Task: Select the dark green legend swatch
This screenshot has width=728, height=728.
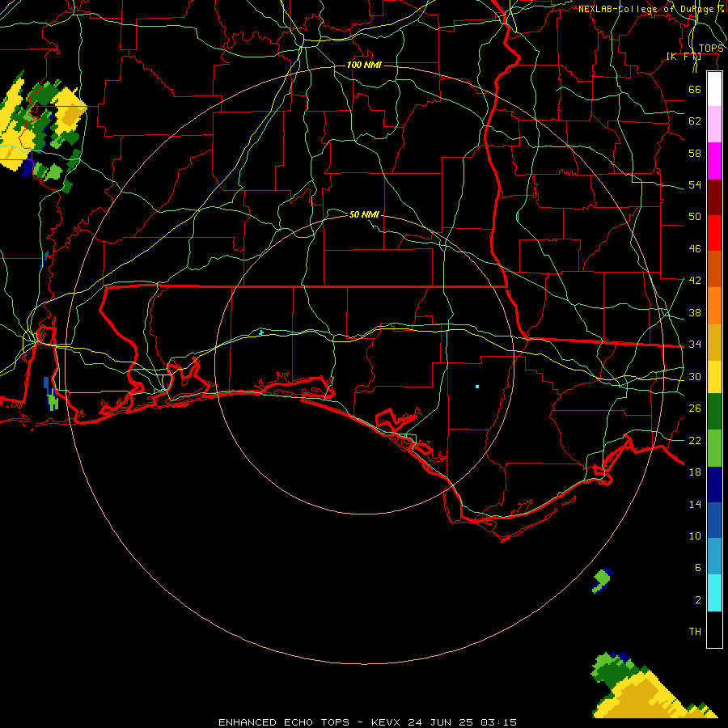Action: tap(714, 412)
